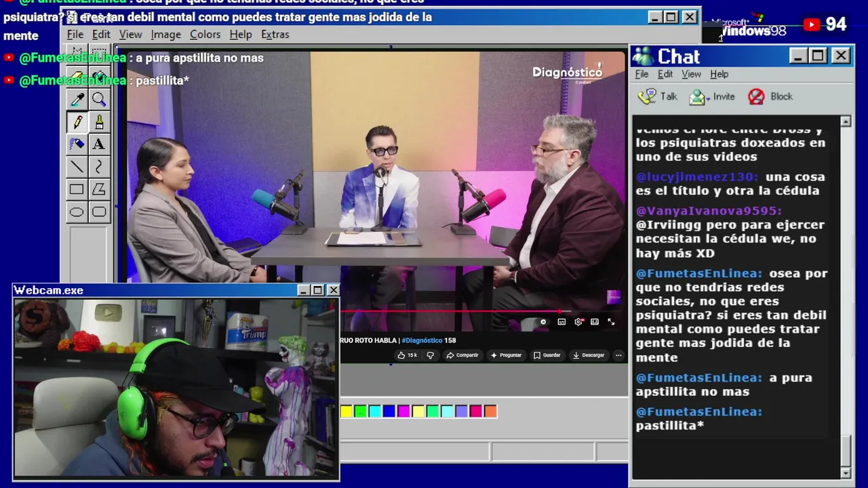Enter video fullscreen mode
Viewport: 868px width, 488px height.
[x=611, y=322]
